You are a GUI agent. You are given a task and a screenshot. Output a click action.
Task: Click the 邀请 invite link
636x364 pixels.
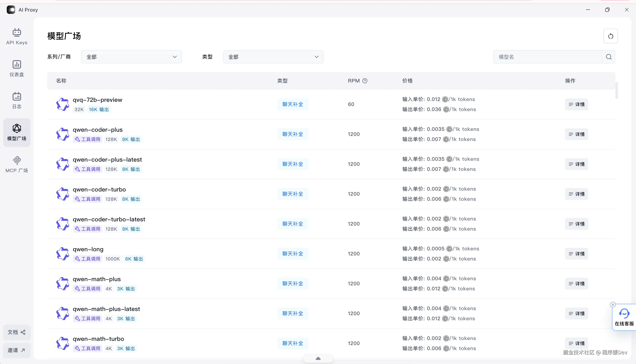tap(17, 350)
